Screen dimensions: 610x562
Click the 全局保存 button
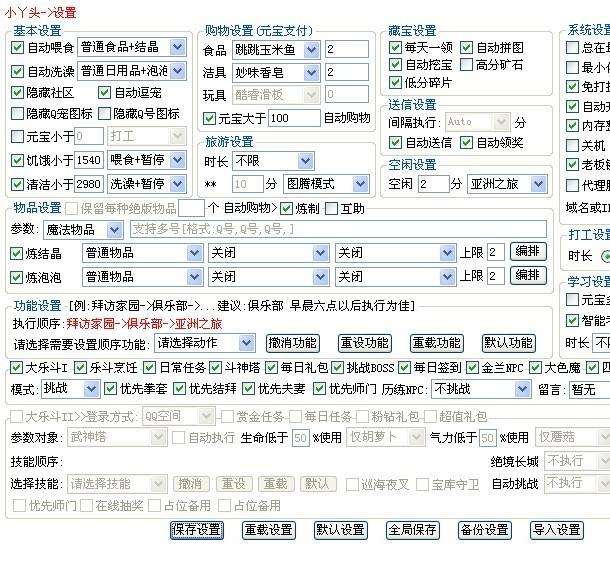coord(413,530)
